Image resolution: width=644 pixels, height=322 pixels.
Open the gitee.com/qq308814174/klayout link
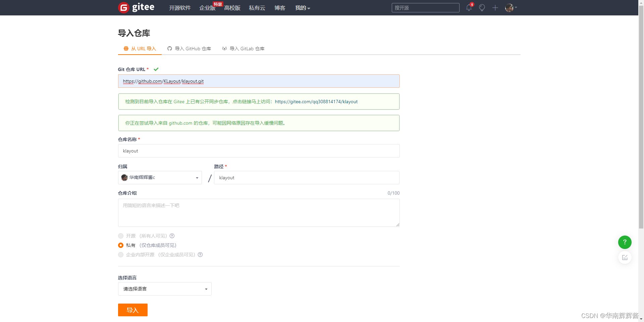(316, 102)
